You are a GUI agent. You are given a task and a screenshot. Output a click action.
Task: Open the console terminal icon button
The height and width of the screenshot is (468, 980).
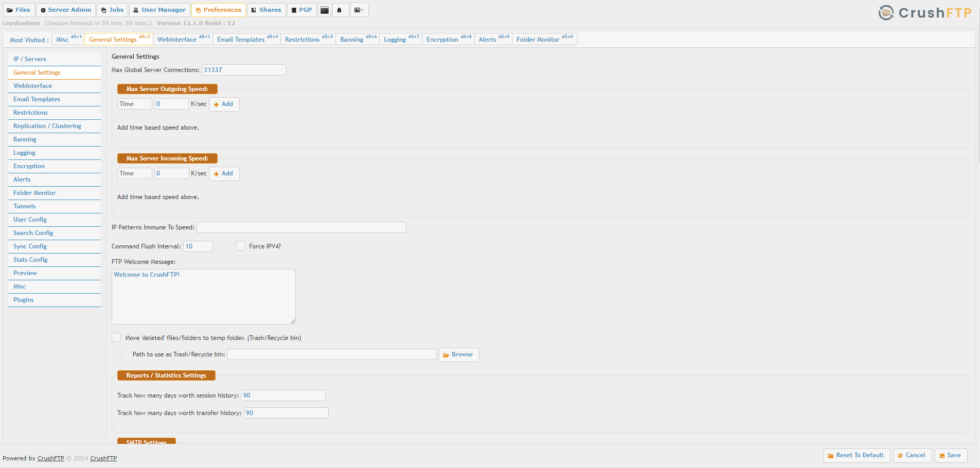point(325,10)
